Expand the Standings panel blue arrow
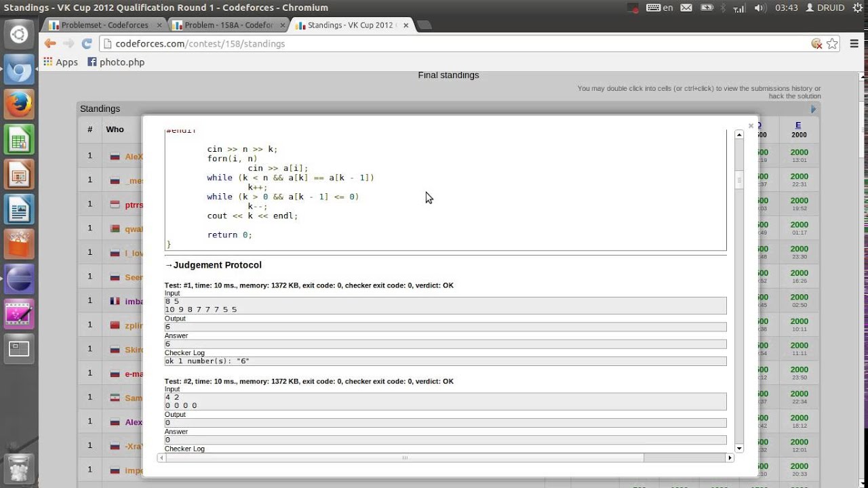The height and width of the screenshot is (488, 868). tap(814, 108)
